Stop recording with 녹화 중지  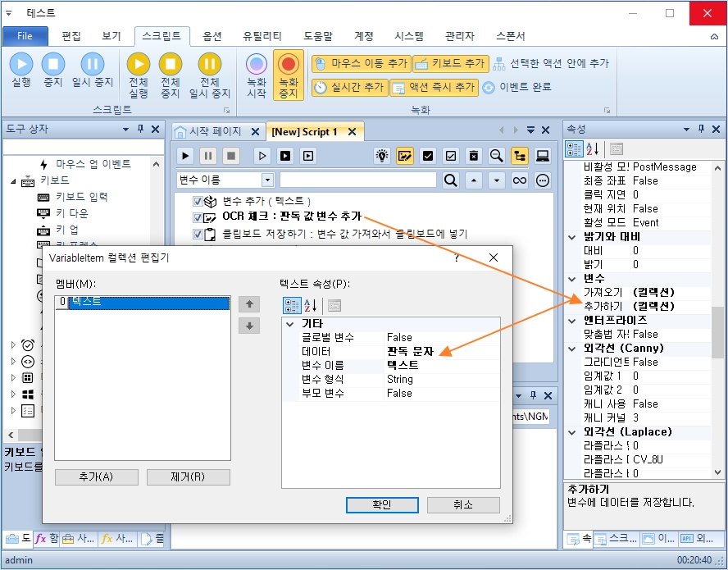(289, 75)
